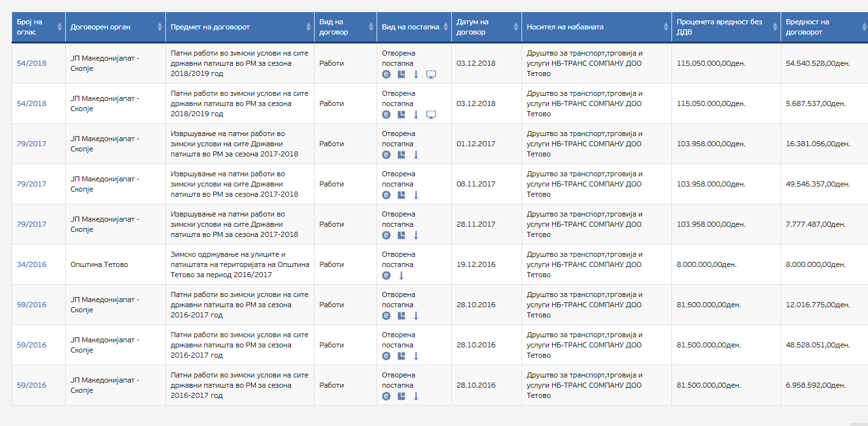Click sort arrows of the 'Датум на договор' column
The height and width of the screenshot is (426, 868).
pyautogui.click(x=516, y=27)
